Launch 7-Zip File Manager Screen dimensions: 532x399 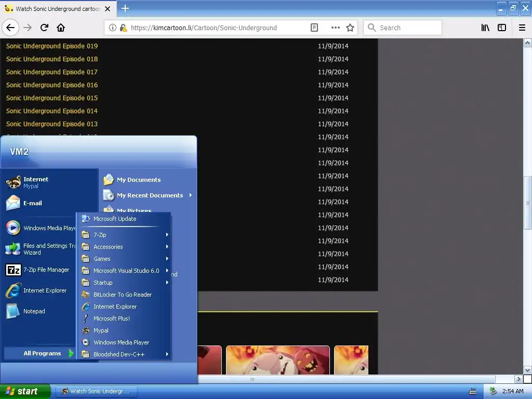coord(40,270)
